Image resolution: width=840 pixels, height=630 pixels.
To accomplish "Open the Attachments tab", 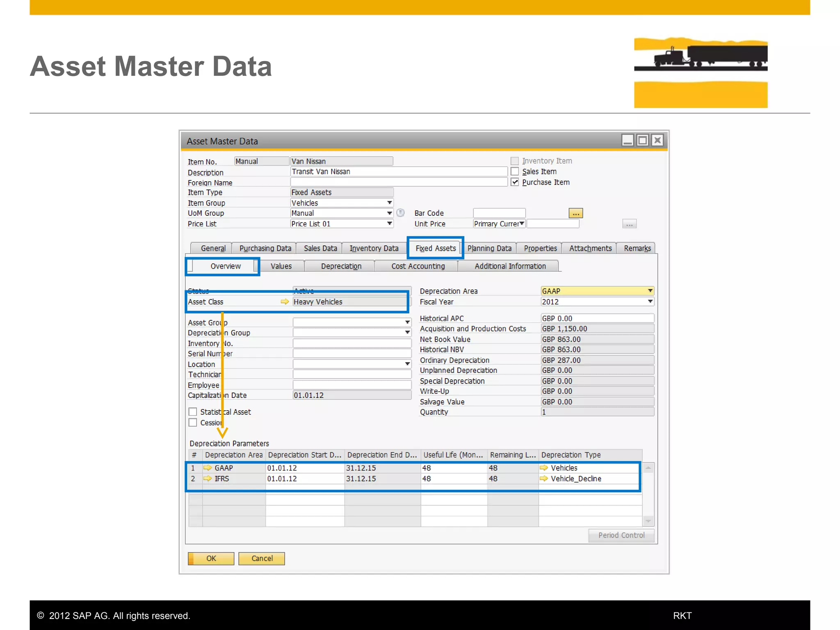I will click(x=590, y=248).
